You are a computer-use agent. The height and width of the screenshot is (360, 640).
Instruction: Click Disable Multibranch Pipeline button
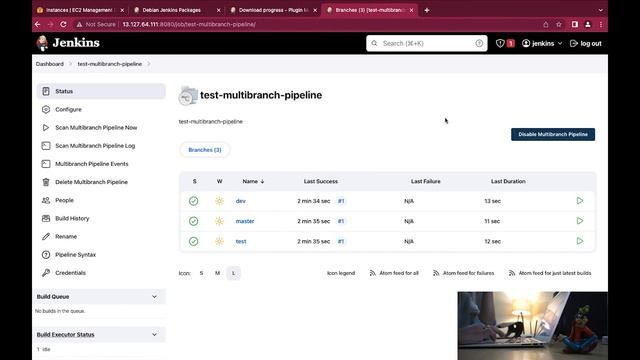553,134
